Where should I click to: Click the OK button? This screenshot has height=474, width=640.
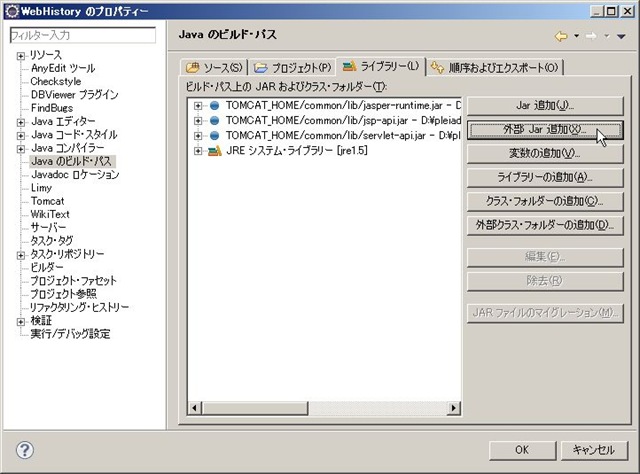(x=522, y=450)
